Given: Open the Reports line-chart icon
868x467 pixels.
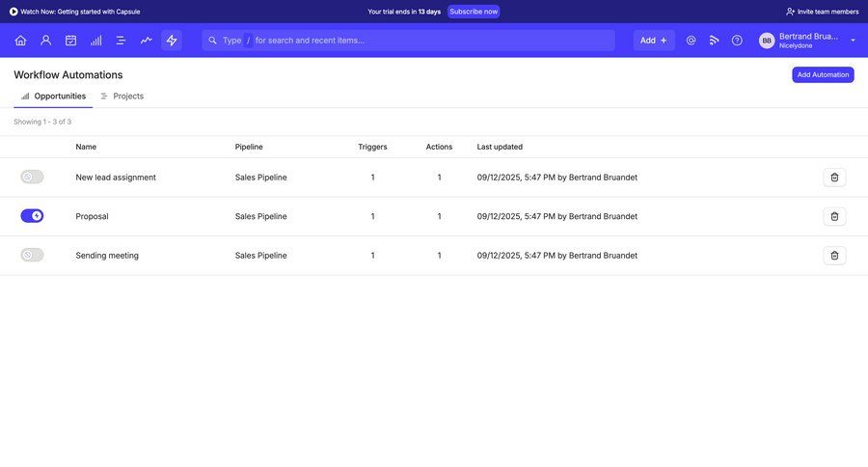Looking at the screenshot, I should pos(147,41).
